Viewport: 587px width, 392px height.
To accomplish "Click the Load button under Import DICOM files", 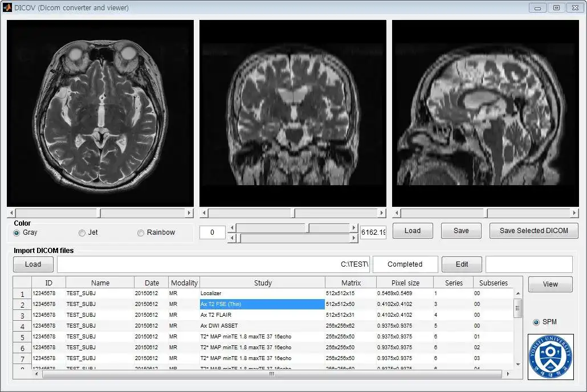I will point(33,264).
